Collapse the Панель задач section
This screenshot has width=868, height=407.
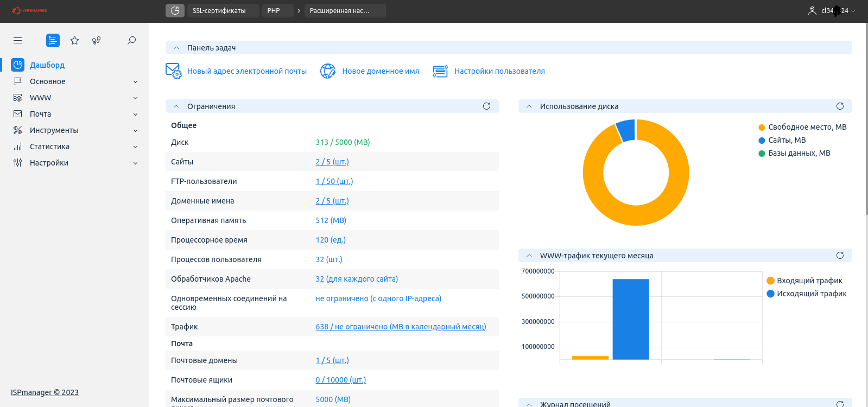pyautogui.click(x=176, y=48)
